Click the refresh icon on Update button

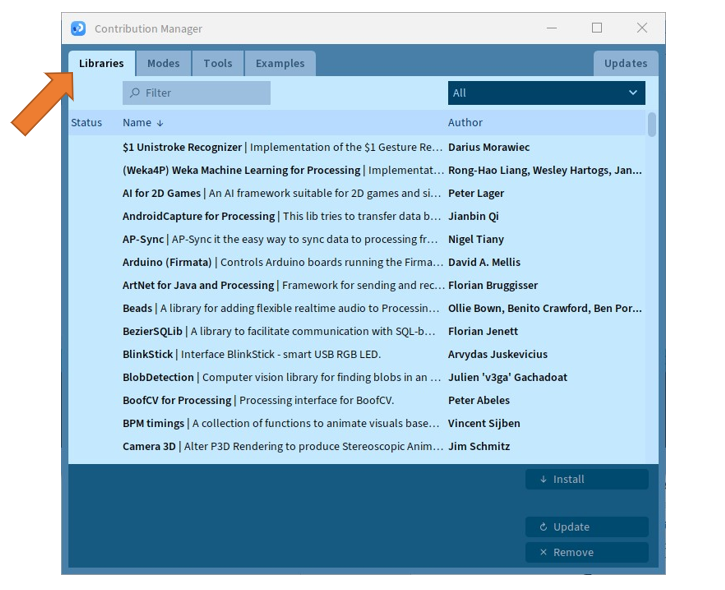click(x=543, y=527)
